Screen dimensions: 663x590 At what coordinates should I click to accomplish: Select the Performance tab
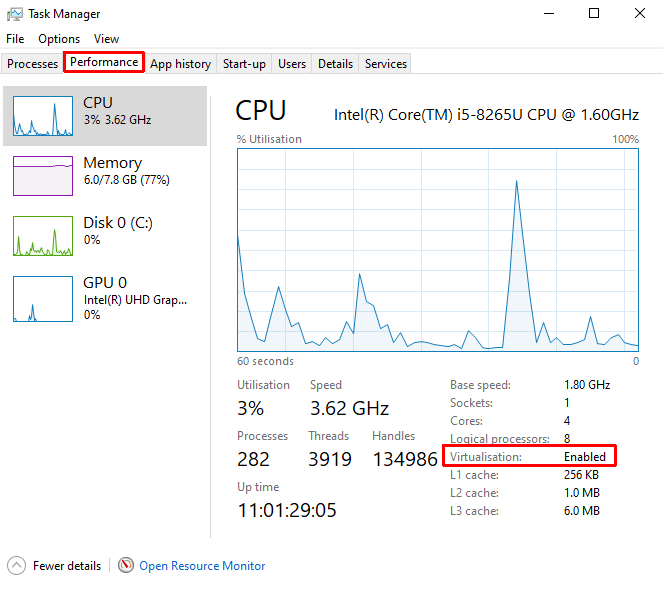click(x=104, y=62)
